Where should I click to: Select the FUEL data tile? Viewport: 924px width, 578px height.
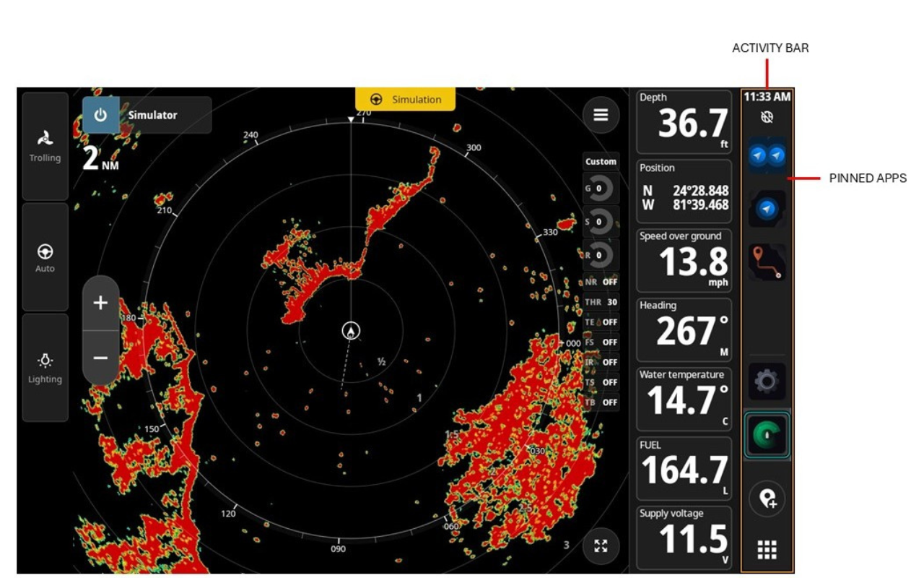(684, 469)
